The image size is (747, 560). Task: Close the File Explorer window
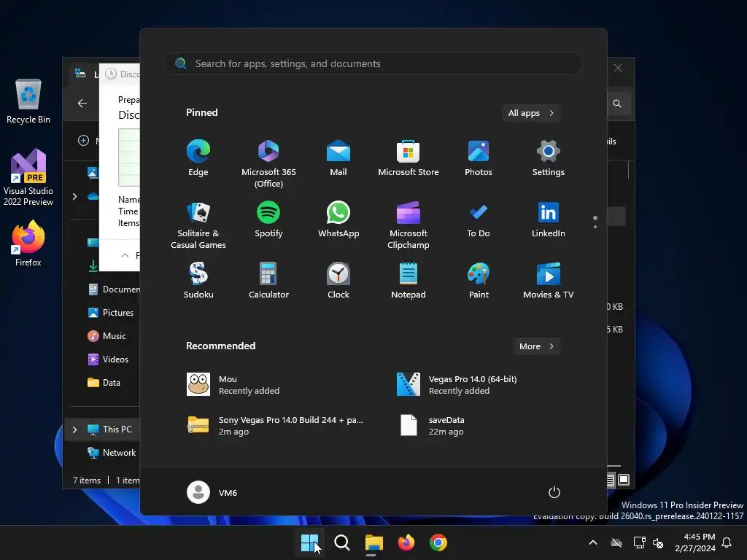(618, 68)
